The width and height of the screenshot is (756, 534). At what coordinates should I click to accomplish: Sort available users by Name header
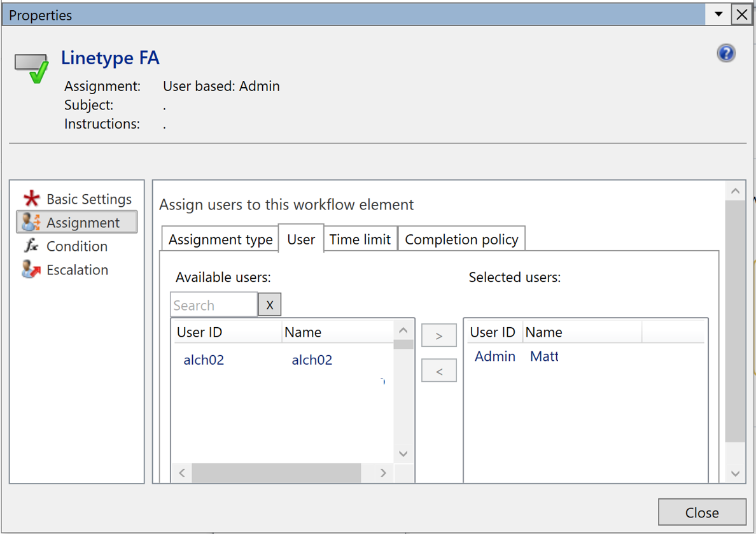tap(337, 332)
